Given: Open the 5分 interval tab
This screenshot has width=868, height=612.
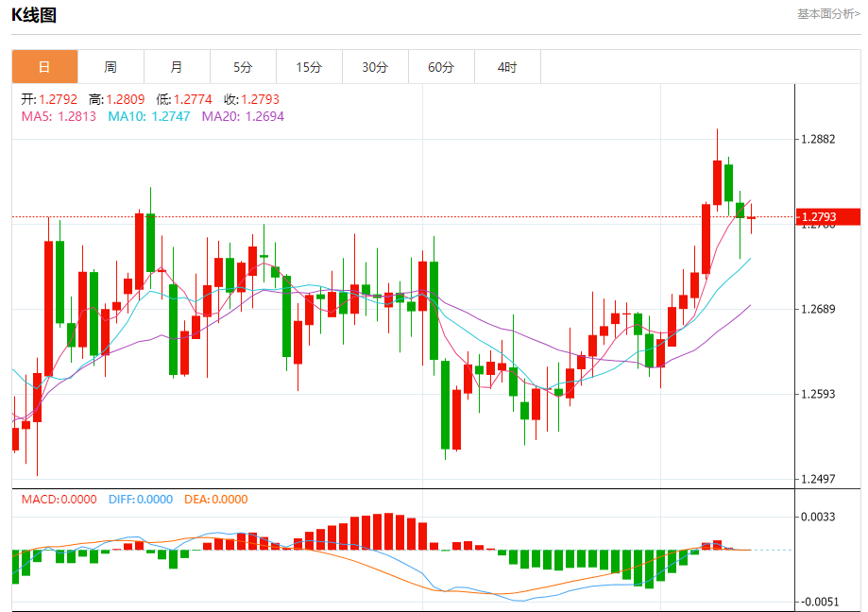Looking at the screenshot, I should pos(243,67).
